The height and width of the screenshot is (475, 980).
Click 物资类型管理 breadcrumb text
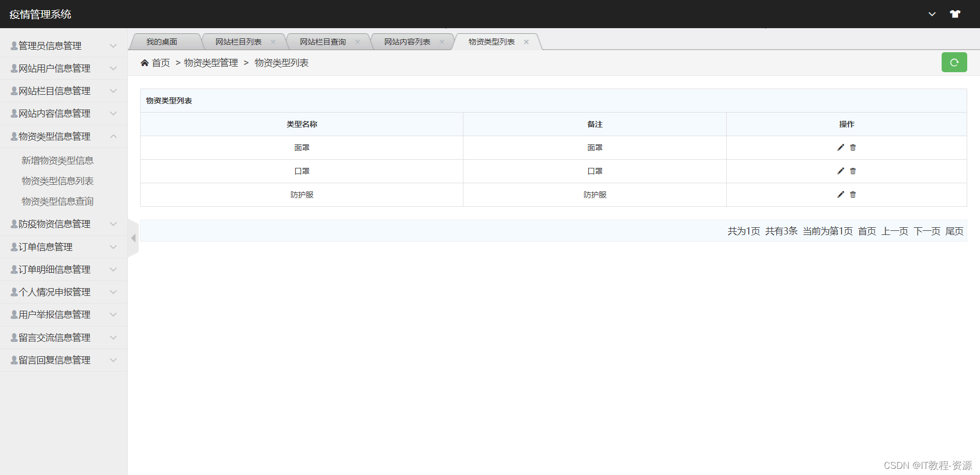tap(211, 62)
